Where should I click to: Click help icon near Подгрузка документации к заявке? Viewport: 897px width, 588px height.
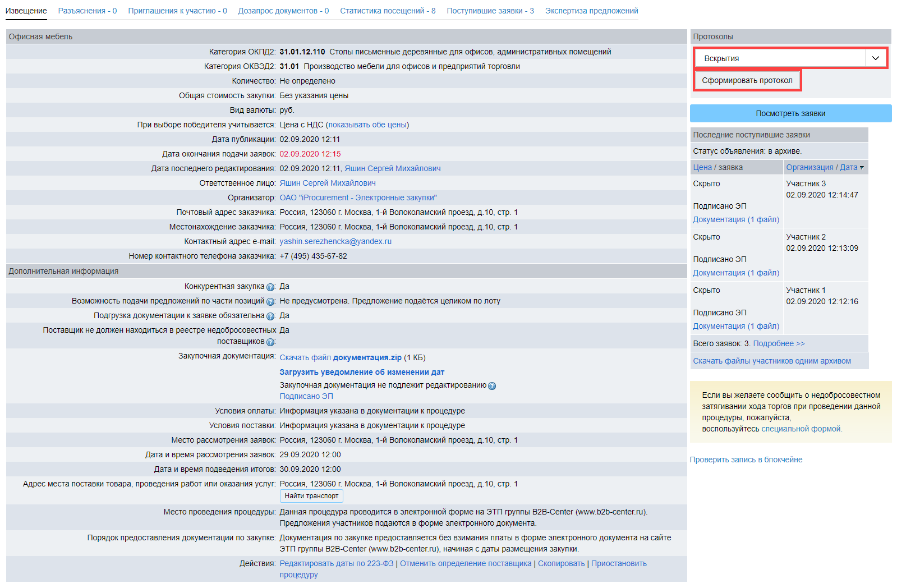click(270, 316)
